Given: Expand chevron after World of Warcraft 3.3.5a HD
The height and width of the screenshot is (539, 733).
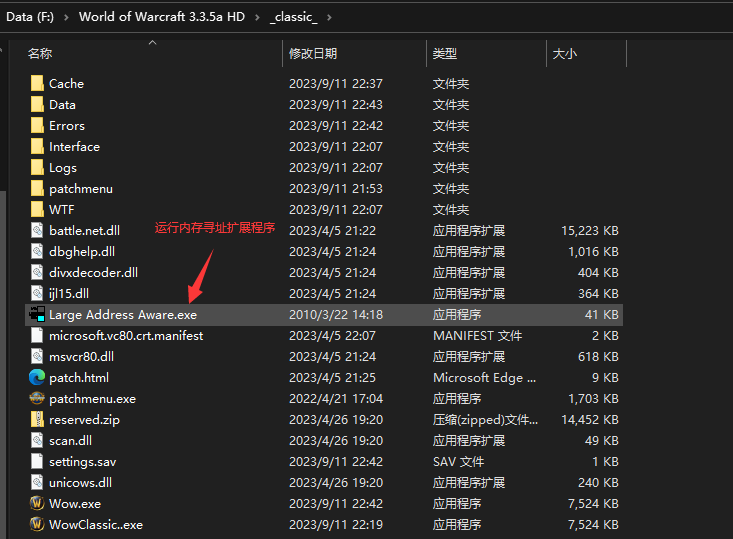Looking at the screenshot, I should [257, 17].
